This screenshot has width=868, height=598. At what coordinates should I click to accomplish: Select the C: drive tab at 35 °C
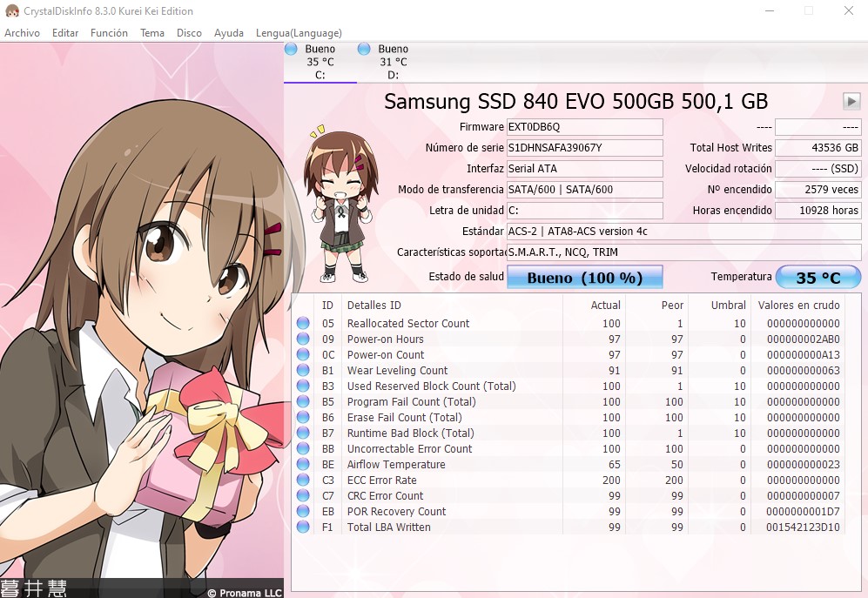(x=320, y=62)
